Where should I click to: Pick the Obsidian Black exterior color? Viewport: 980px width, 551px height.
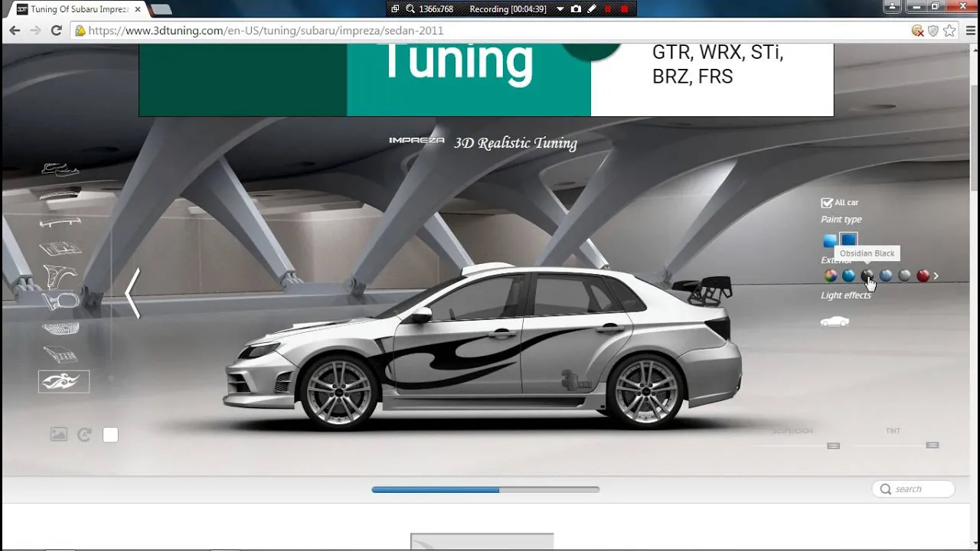(x=867, y=275)
